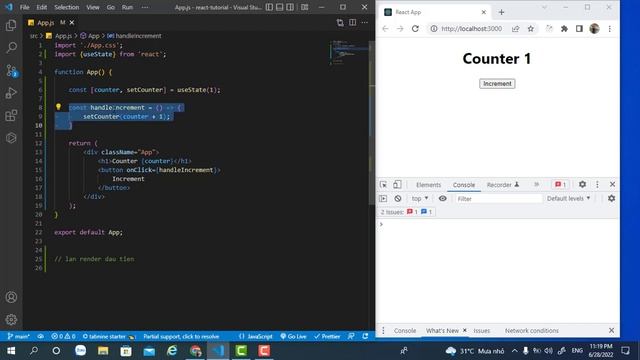Select Network conditions drawer tab
The image size is (640, 360).
point(531,330)
